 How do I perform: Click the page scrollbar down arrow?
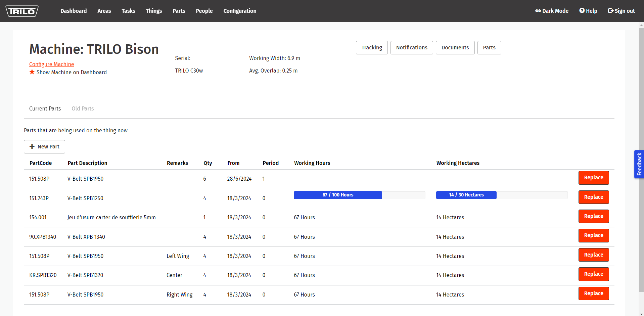641,314
